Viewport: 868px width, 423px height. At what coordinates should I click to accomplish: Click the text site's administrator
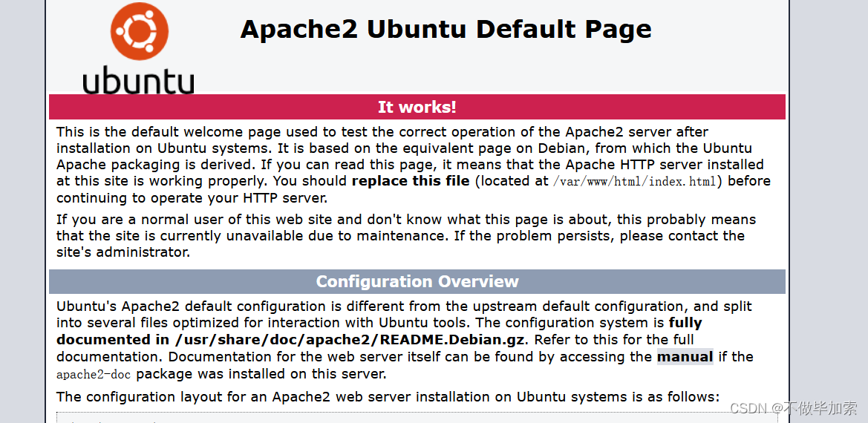tap(123, 253)
